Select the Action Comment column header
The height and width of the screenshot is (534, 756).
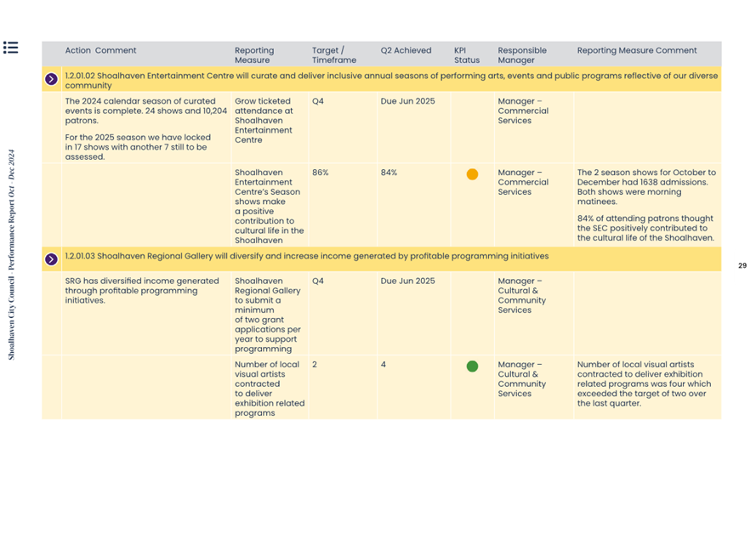pos(100,51)
